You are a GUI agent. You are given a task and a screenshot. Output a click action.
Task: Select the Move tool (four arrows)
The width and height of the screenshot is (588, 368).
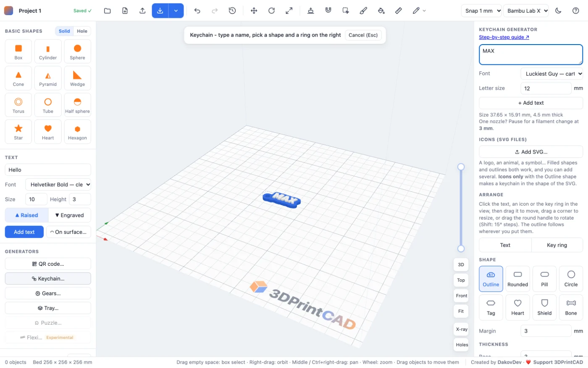(x=254, y=11)
